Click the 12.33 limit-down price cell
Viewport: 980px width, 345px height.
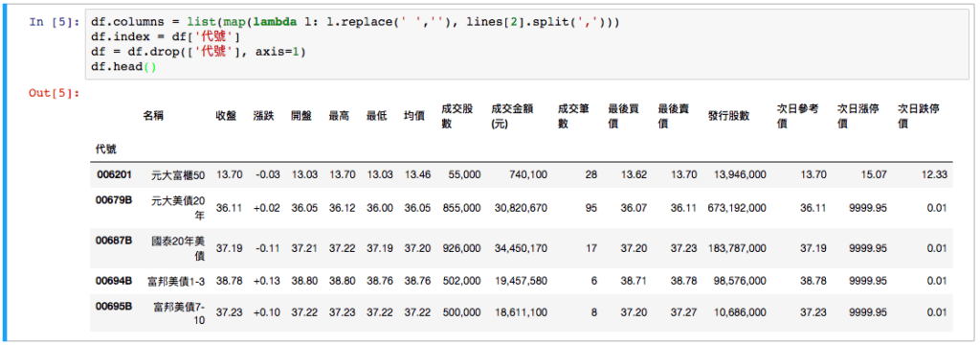(934, 175)
